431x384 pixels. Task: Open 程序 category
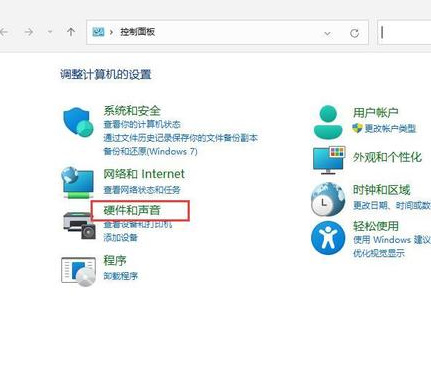click(x=115, y=260)
